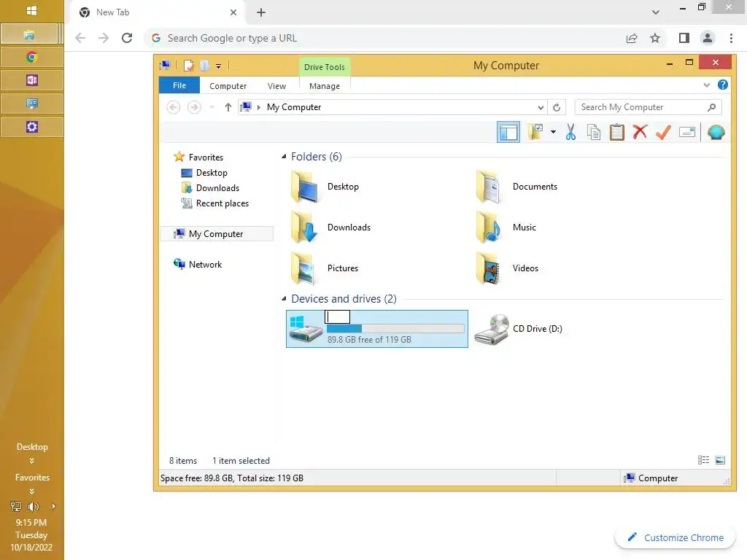Click the Refresh button beside address bar
Screen dimensions: 747x560
pyautogui.click(x=557, y=107)
